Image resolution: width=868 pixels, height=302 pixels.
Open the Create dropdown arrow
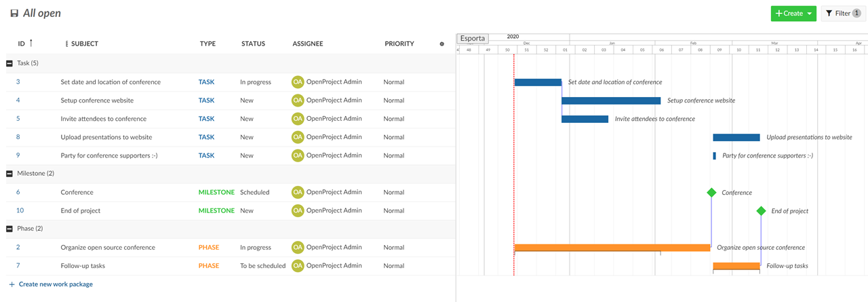pyautogui.click(x=810, y=14)
